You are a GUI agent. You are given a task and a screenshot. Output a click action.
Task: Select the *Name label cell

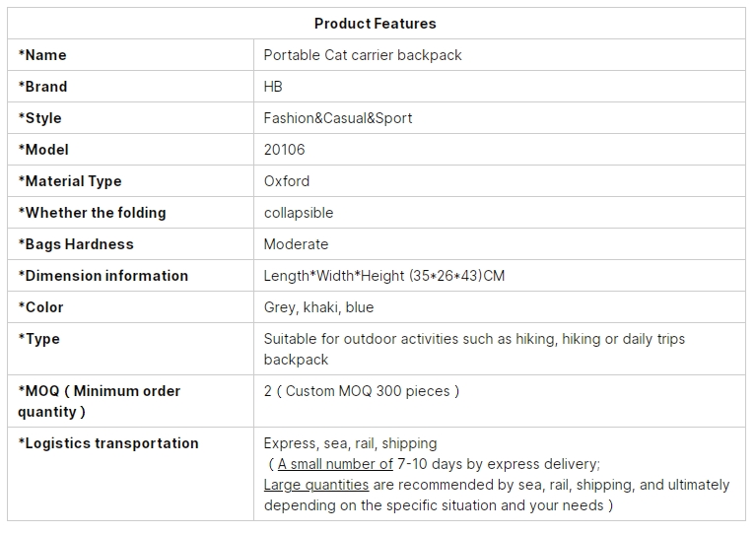click(x=130, y=55)
